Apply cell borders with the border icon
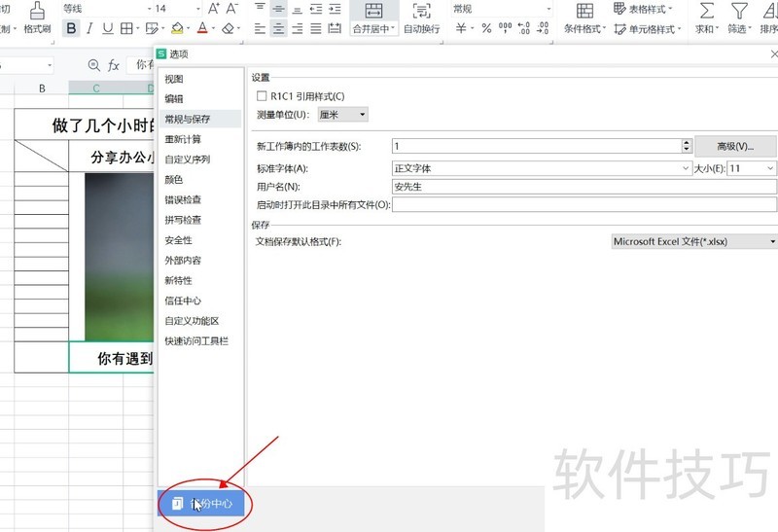The height and width of the screenshot is (532, 778). (127, 28)
